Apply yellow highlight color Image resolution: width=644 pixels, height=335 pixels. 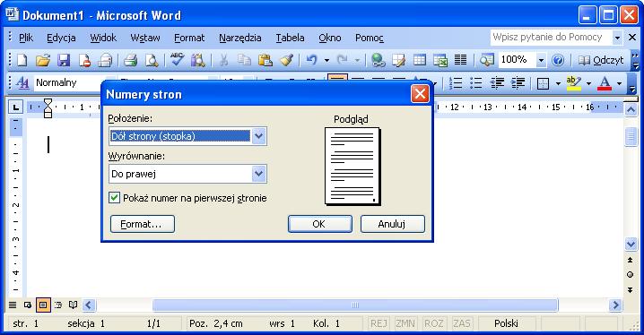click(x=573, y=83)
